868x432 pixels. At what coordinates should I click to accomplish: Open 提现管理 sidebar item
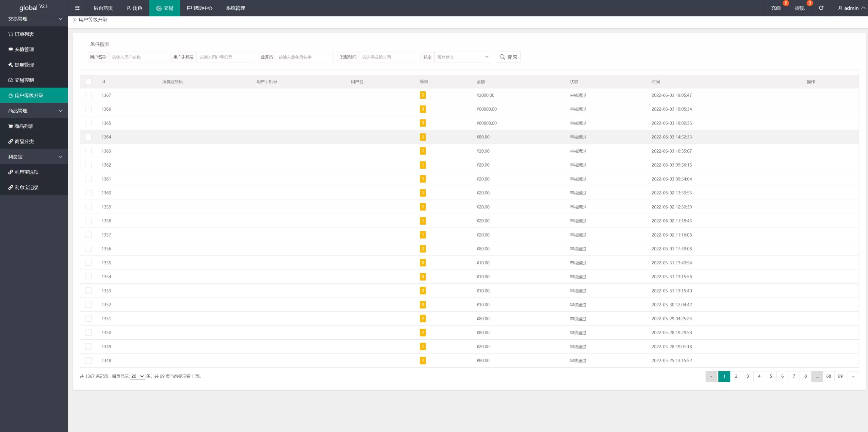pos(21,65)
